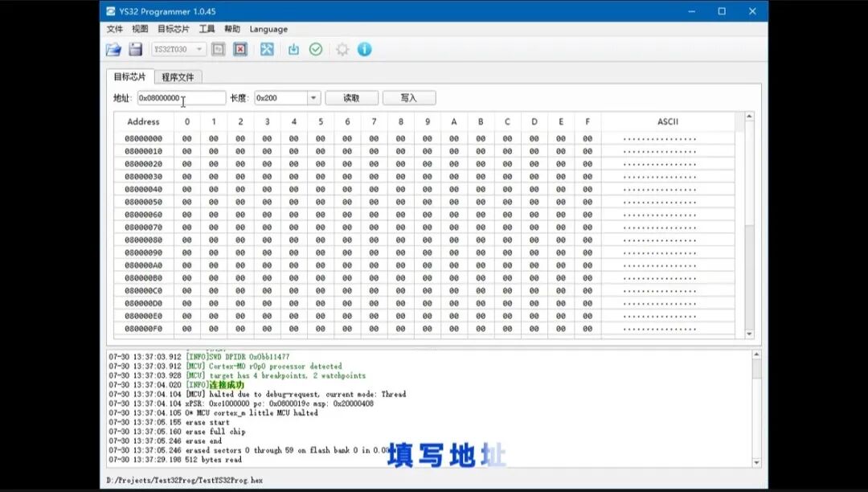Image resolution: width=868 pixels, height=492 pixels.
Task: Click address row 08000010
Action: (x=143, y=151)
